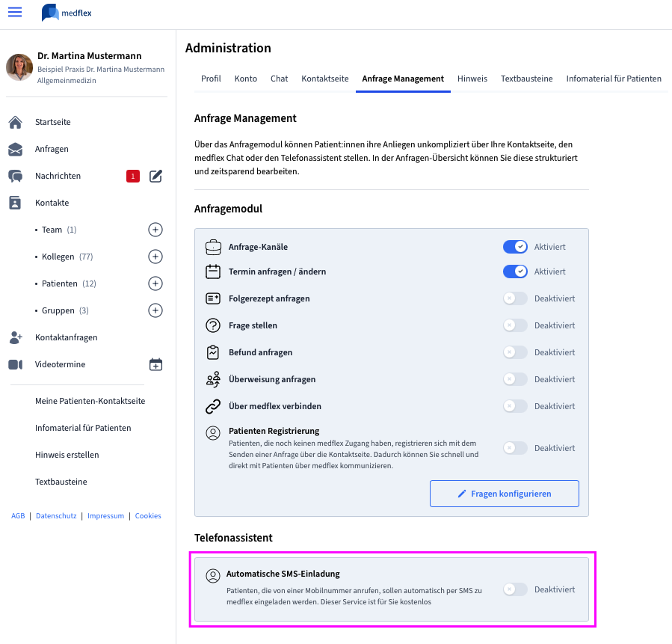Enable the Befund anfragen toggle

(515, 352)
